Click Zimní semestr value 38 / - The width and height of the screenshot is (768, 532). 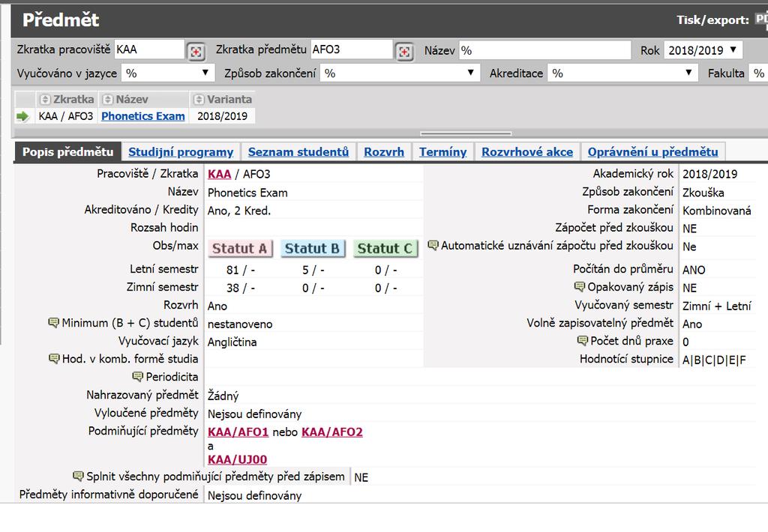pyautogui.click(x=241, y=288)
